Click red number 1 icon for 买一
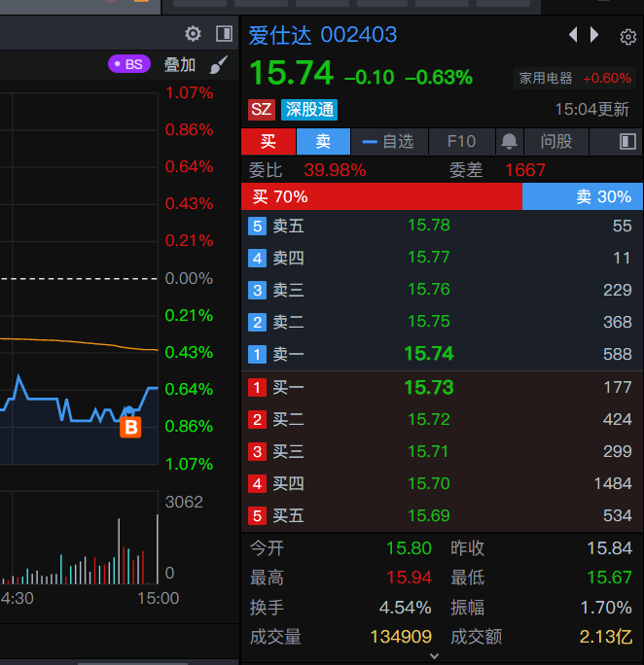The image size is (644, 665). coord(257,388)
